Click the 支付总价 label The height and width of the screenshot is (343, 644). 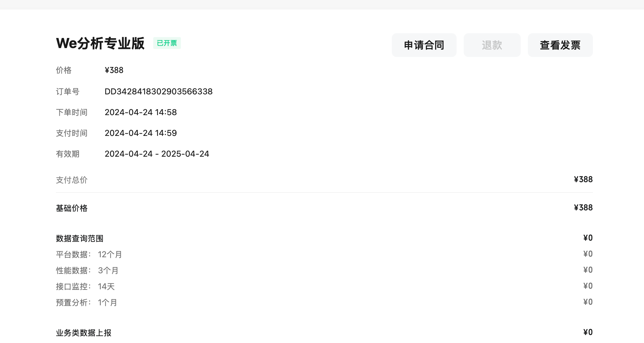tap(72, 180)
